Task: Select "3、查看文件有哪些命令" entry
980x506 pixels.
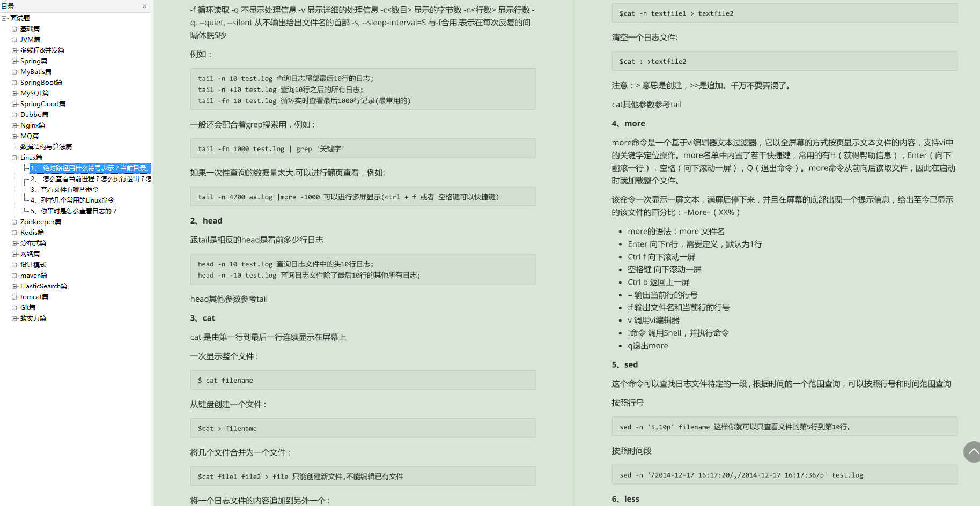Action: click(63, 189)
